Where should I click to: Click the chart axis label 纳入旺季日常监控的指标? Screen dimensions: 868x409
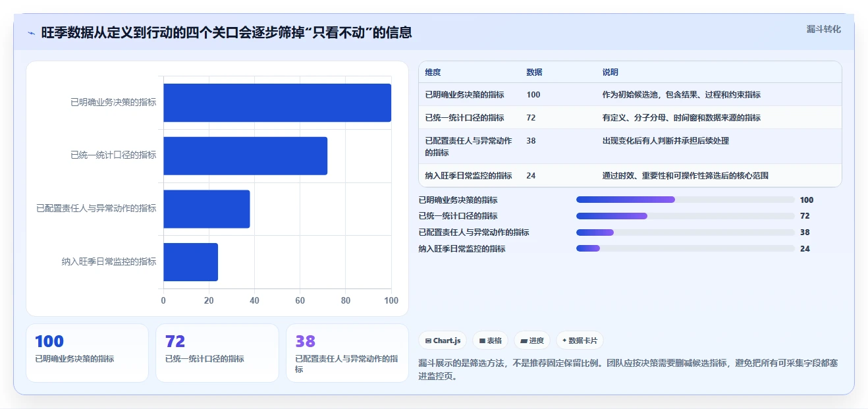(x=109, y=261)
